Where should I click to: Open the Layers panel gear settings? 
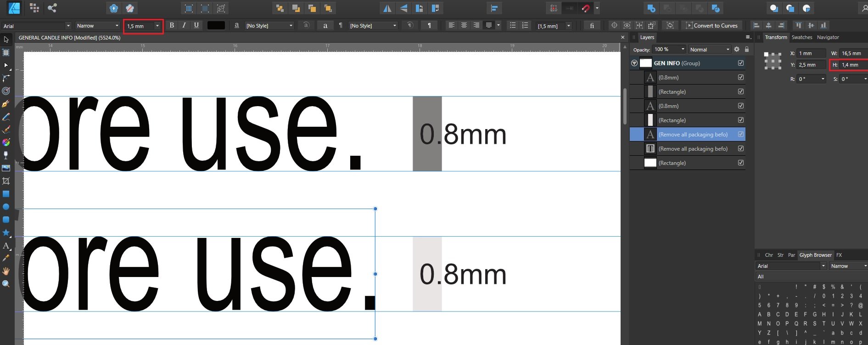(x=737, y=49)
